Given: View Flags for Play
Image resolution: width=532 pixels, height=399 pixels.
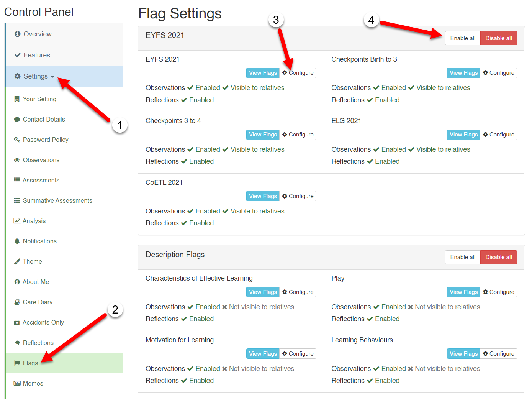Looking at the screenshot, I should pyautogui.click(x=463, y=292).
